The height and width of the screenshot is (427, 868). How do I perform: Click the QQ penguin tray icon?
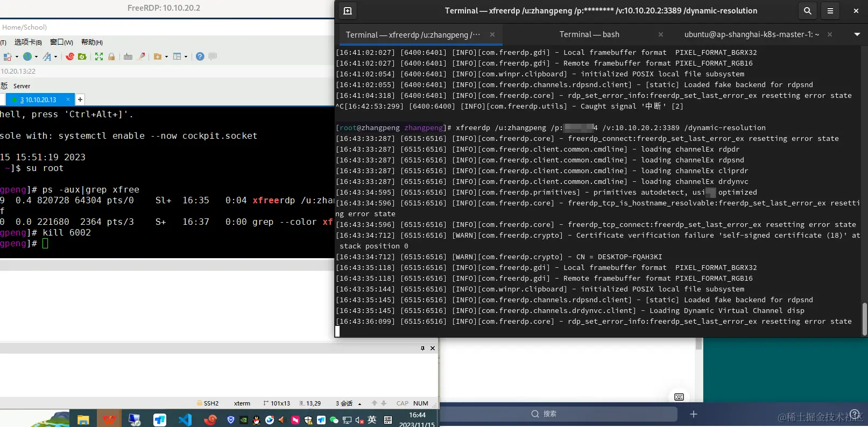[x=257, y=420]
